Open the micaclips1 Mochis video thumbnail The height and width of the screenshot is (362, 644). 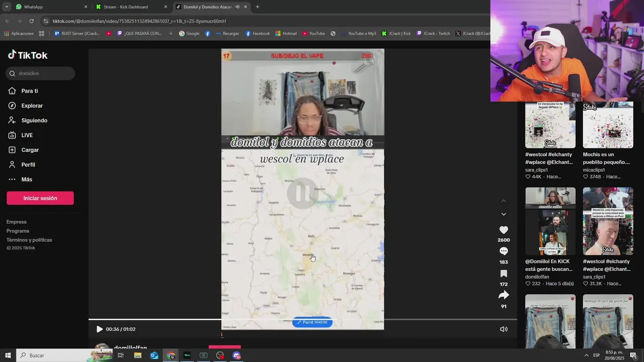(x=608, y=125)
